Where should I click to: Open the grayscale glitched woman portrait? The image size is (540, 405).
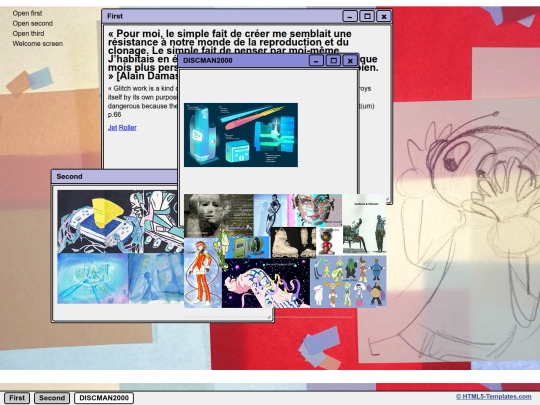coord(219,216)
